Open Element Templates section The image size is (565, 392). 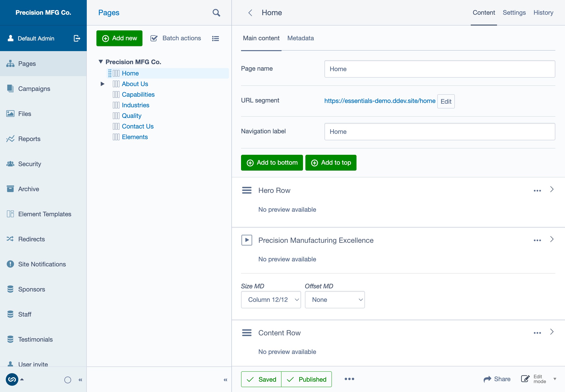(x=43, y=214)
